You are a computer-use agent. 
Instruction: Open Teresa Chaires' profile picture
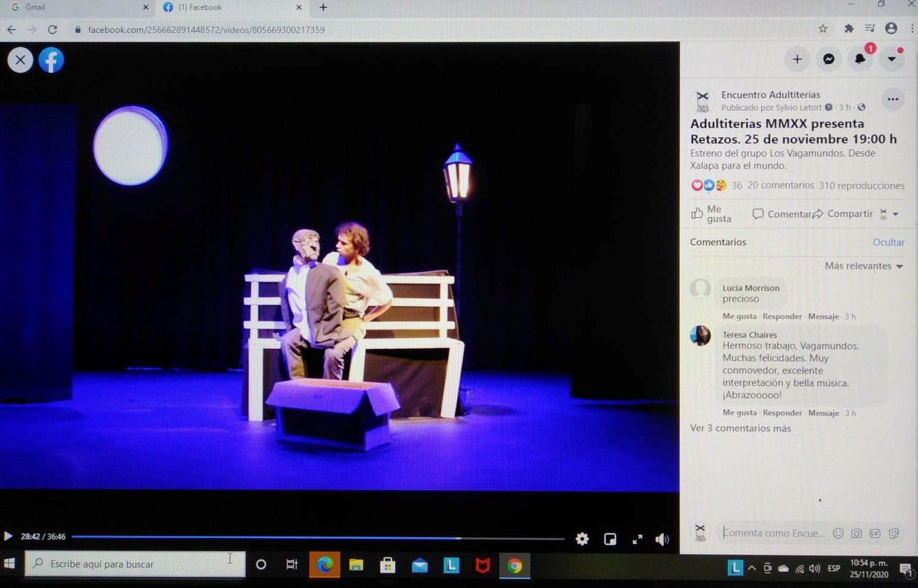tap(700, 335)
